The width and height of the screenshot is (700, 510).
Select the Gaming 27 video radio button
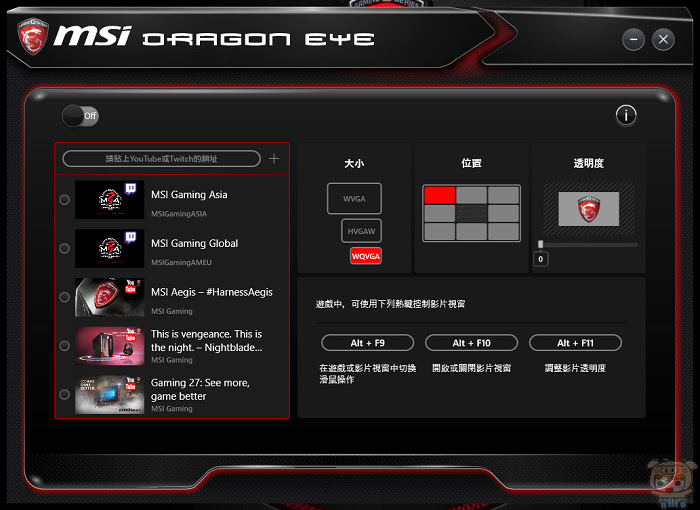(65, 394)
